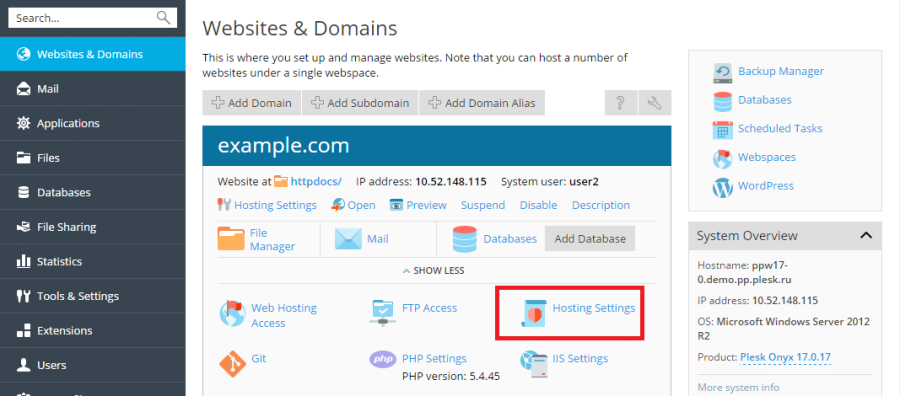Collapse the System Overview panel
Screen dimensions: 900x396
click(866, 236)
